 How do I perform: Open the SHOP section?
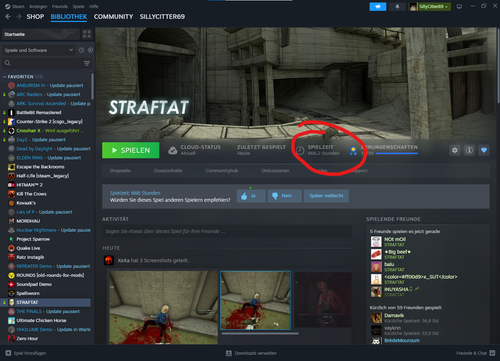[35, 17]
